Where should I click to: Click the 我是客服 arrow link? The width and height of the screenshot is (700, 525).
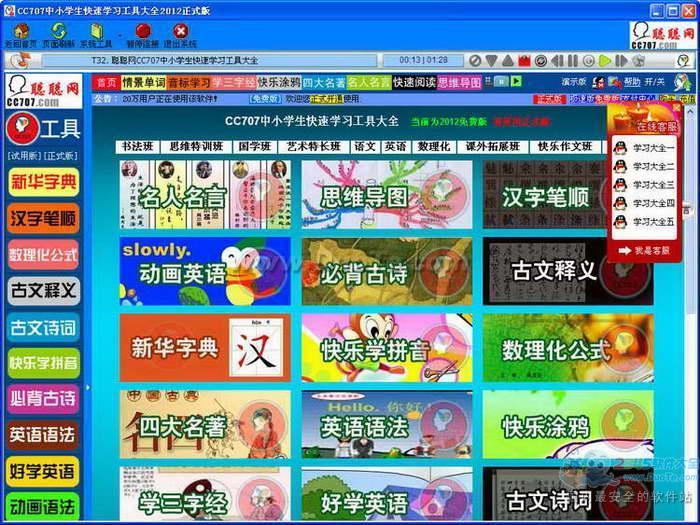[x=644, y=250]
